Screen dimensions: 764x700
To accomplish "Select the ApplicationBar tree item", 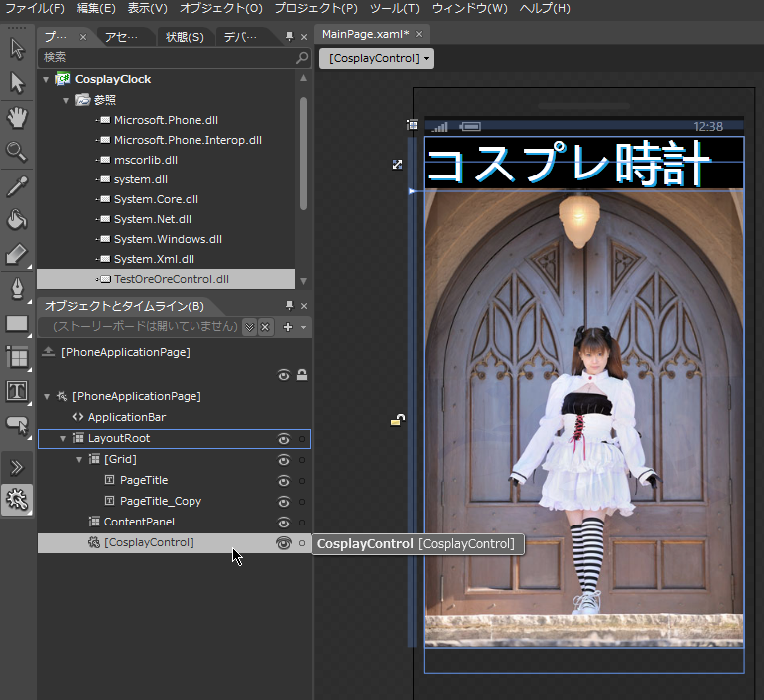I will point(127,417).
